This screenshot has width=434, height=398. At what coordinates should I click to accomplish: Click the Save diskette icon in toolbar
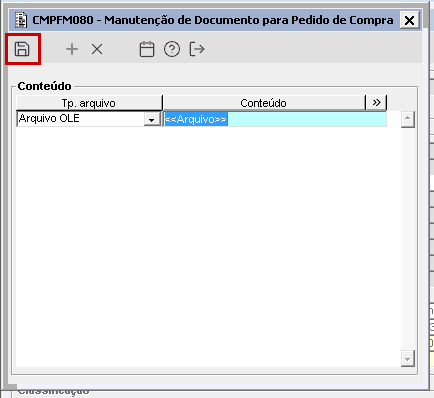pos(22,49)
